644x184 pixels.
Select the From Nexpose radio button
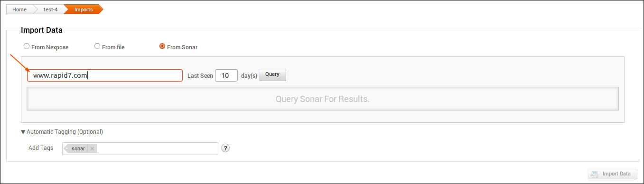click(27, 46)
